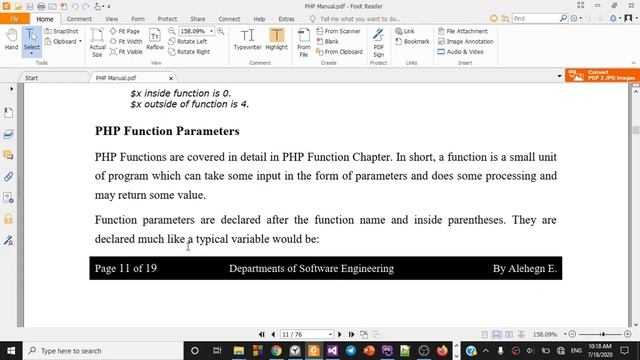Switch to the View ribbon tab
Screen dimensions: 640x360
tap(111, 19)
